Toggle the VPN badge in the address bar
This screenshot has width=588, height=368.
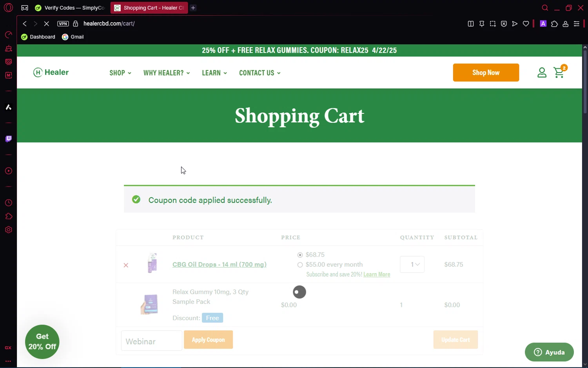(x=63, y=24)
